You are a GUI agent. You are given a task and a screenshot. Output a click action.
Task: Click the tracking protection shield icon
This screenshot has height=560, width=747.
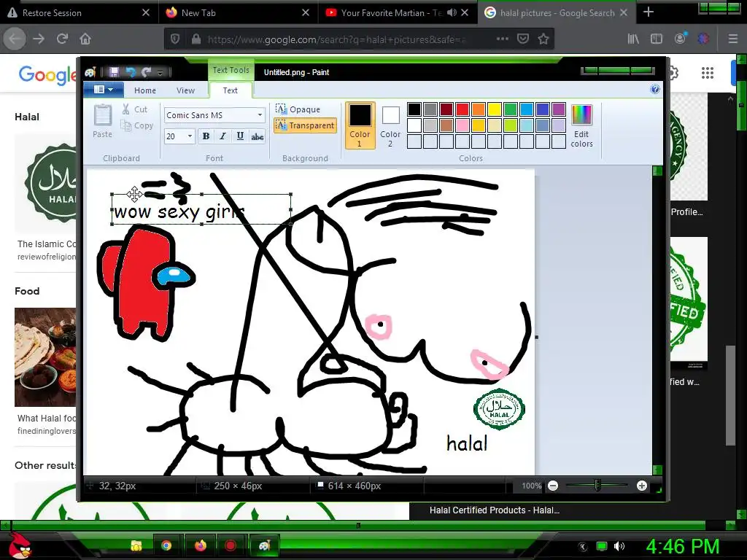pyautogui.click(x=175, y=39)
